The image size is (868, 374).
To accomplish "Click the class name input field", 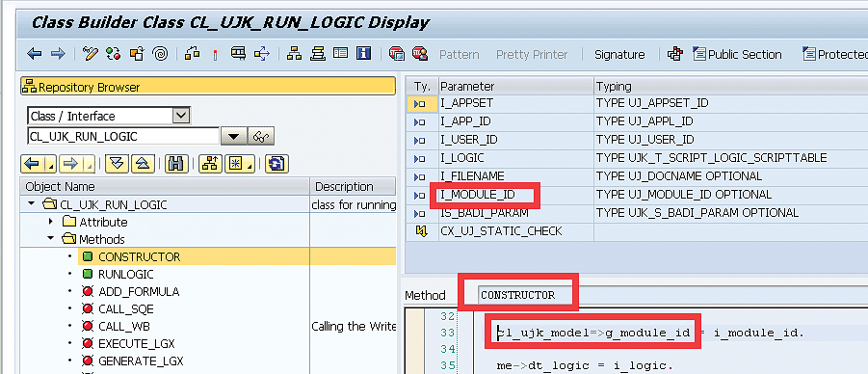I will pos(123,136).
